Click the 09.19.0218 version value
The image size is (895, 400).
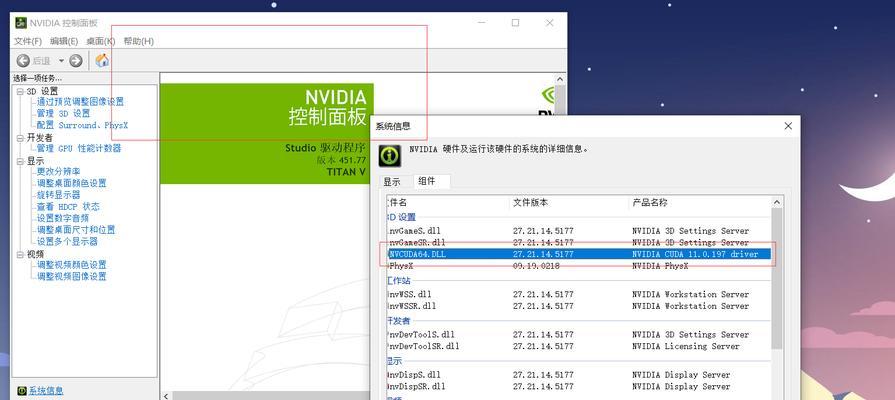point(536,266)
